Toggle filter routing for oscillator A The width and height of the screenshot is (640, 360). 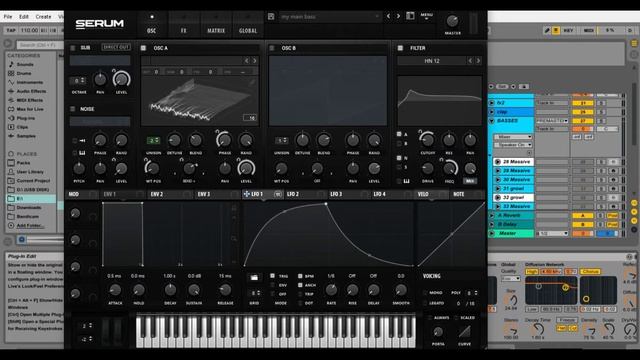coord(399,134)
